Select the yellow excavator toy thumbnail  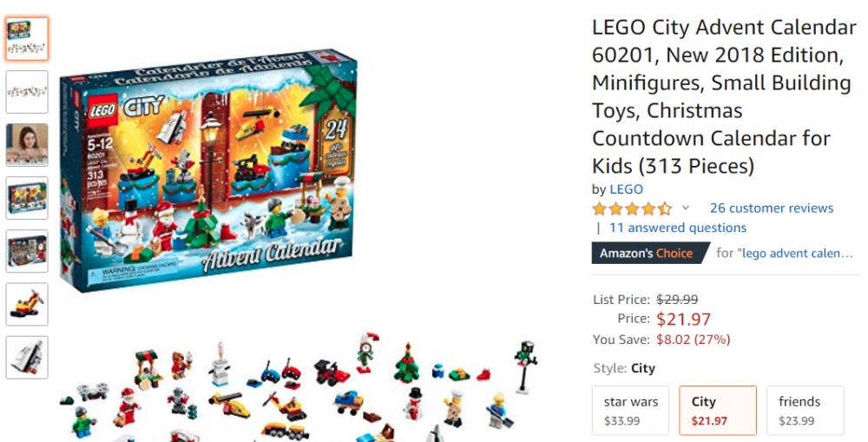[x=27, y=305]
